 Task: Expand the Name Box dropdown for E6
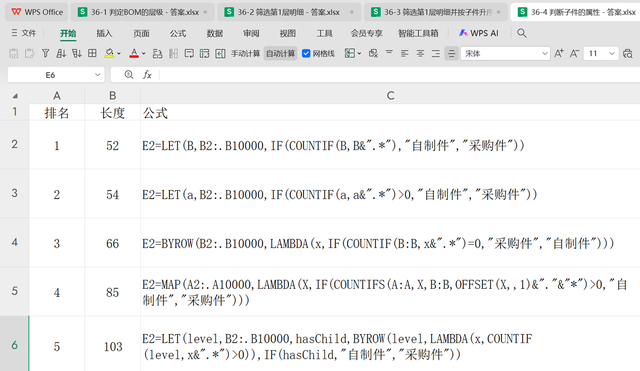pyautogui.click(x=97, y=75)
